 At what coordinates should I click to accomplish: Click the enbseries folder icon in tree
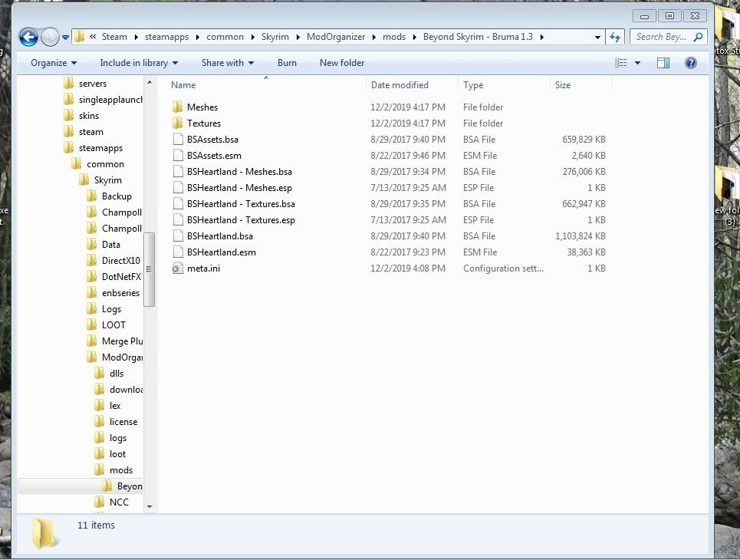[x=92, y=292]
